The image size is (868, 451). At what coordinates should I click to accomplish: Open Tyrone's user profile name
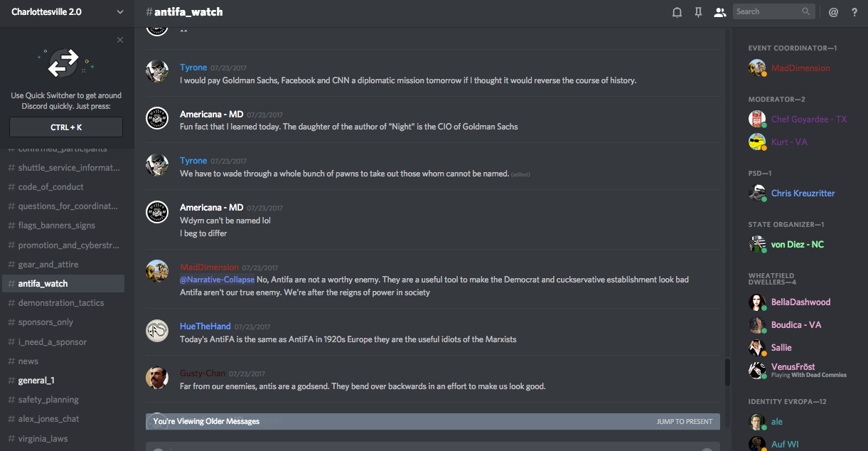click(193, 68)
